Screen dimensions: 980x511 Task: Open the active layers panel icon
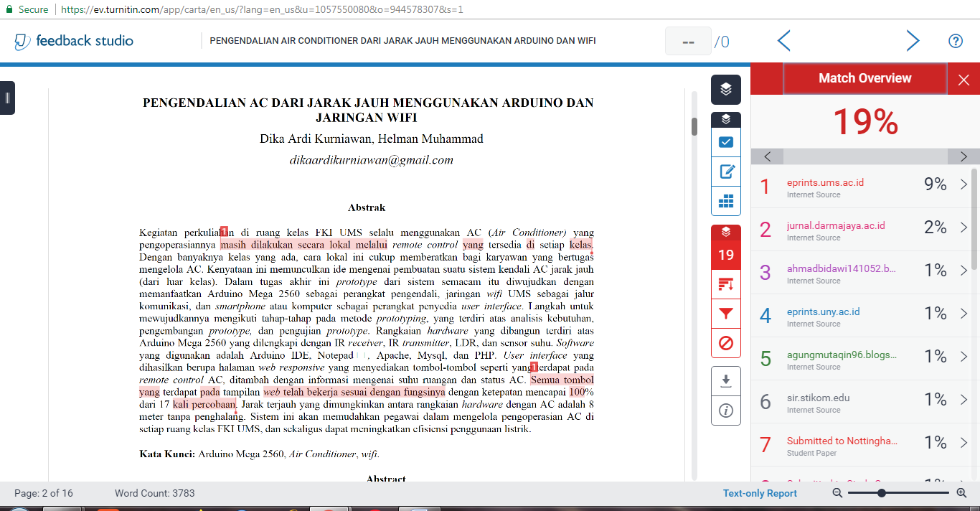pos(726,90)
